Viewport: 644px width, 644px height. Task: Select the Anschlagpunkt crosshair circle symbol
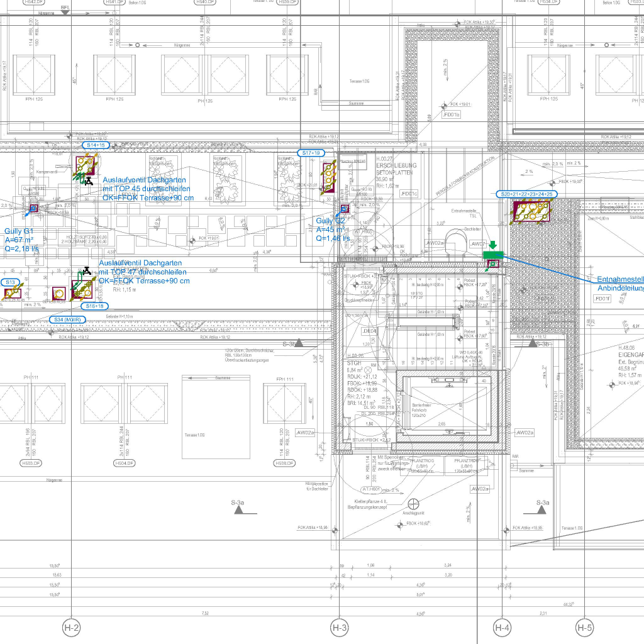click(x=414, y=504)
